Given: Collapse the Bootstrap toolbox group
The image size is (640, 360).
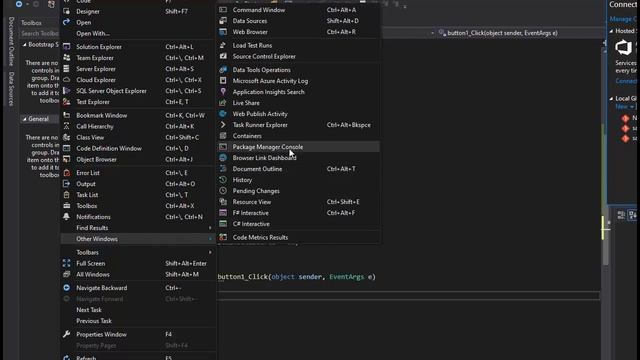Looking at the screenshot, I should [25, 44].
